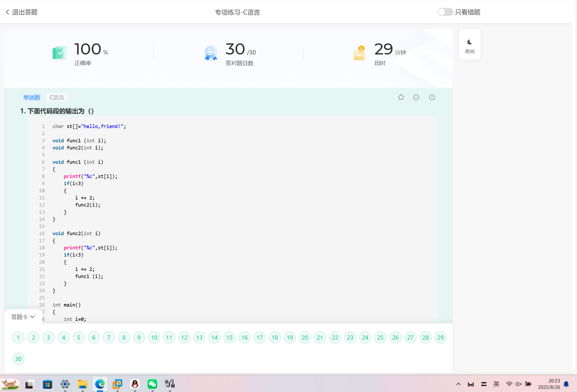Image resolution: width=577 pixels, height=392 pixels.
Task: Click the 单选题 tag
Action: [x=32, y=97]
